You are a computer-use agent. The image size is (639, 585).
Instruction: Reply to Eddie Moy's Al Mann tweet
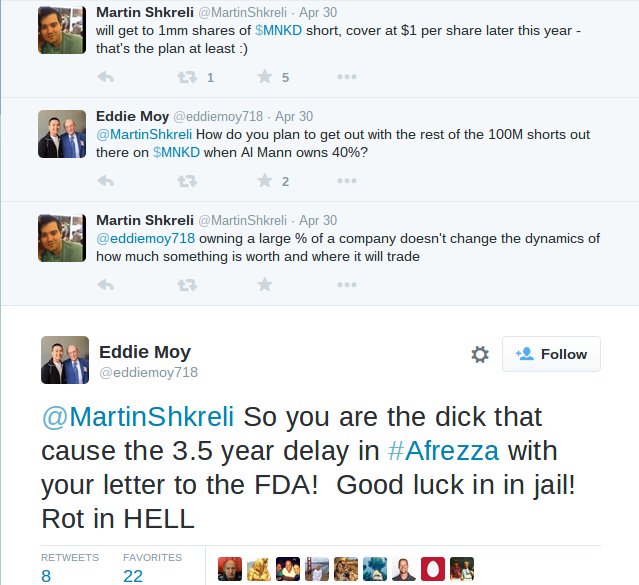click(x=105, y=181)
